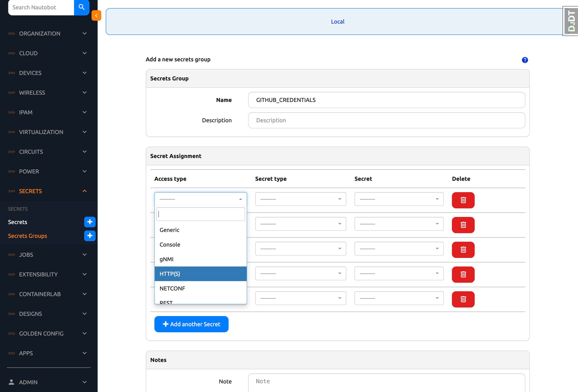
Task: Delete the first secret assignment row
Action: point(463,200)
